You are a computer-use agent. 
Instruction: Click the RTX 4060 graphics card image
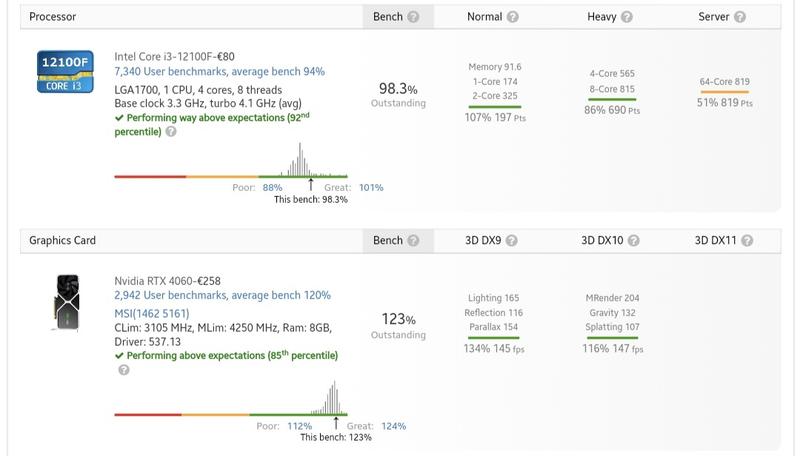(66, 302)
